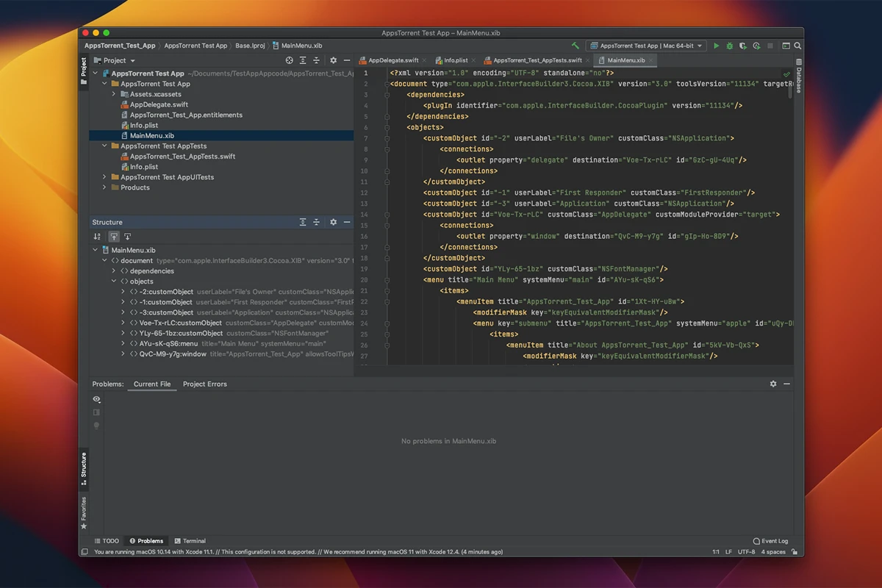Screen dimensions: 882x588
Task: Open the Project panel gear settings
Action: click(333, 60)
